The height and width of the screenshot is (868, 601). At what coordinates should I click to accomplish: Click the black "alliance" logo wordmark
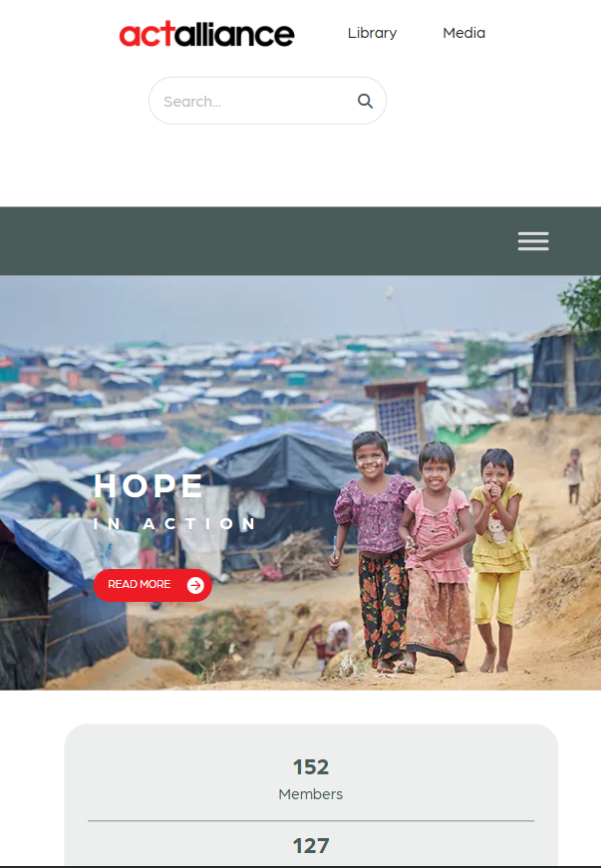(x=235, y=34)
